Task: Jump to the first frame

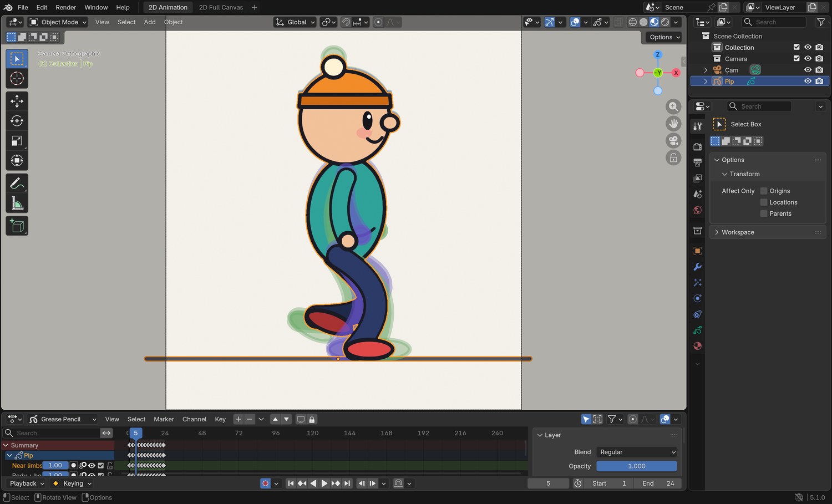Action: pos(291,483)
